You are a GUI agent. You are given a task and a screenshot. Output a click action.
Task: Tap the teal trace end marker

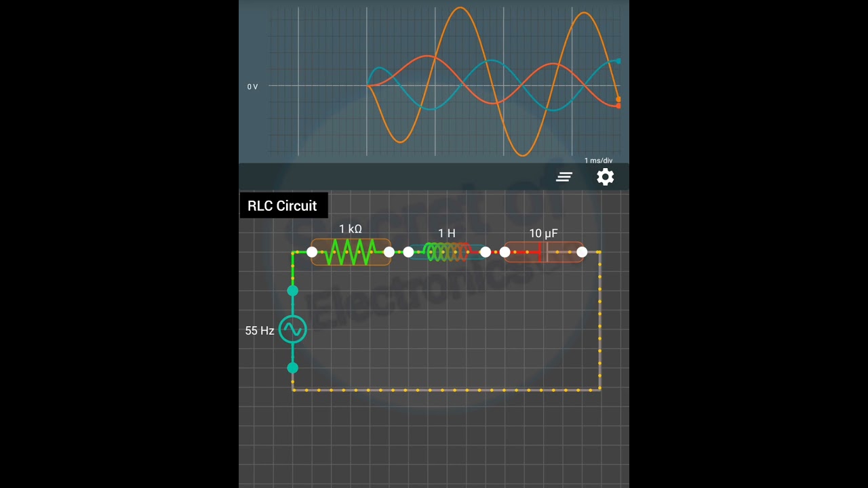coord(618,61)
